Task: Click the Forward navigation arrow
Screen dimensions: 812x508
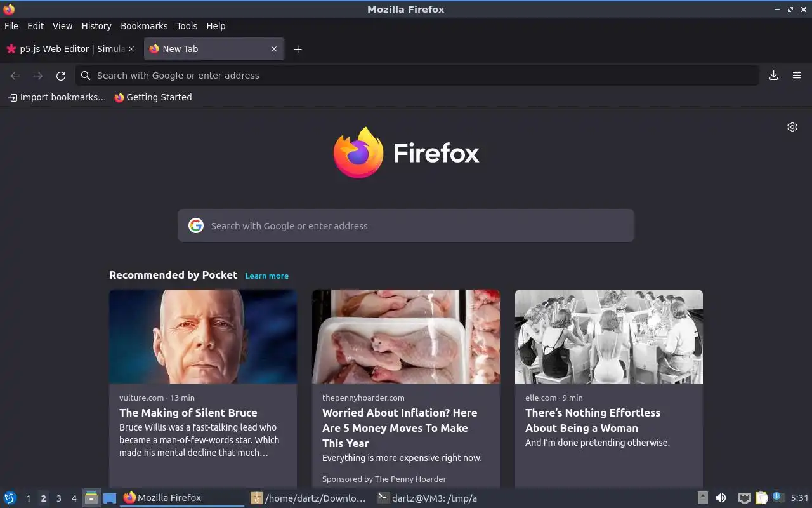Action: point(38,76)
